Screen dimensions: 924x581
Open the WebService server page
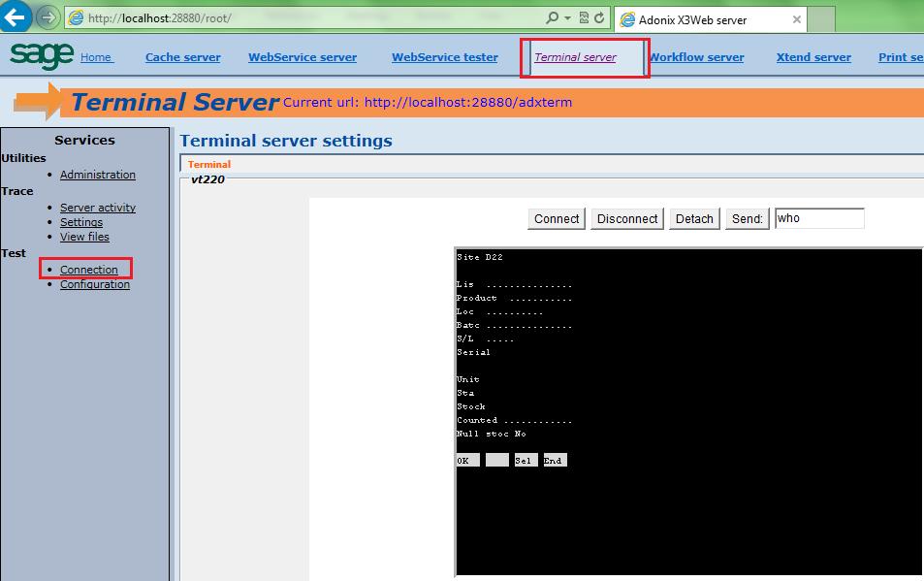click(x=303, y=57)
